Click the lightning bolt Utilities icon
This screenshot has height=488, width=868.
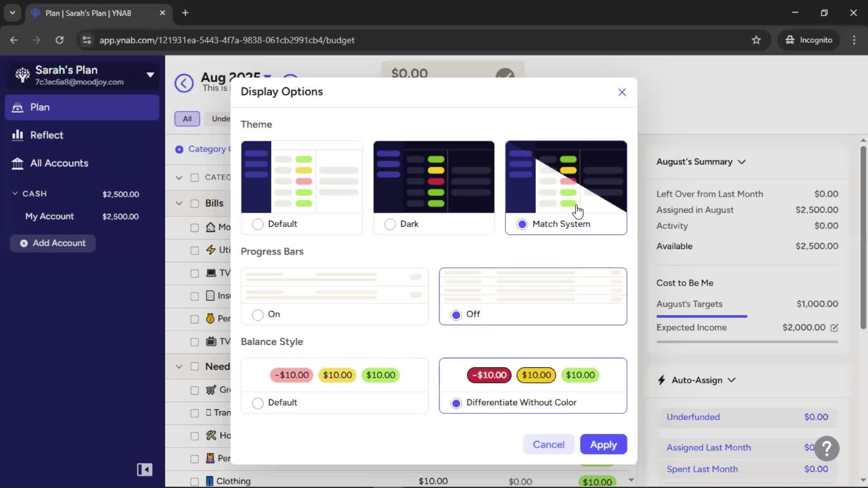211,250
